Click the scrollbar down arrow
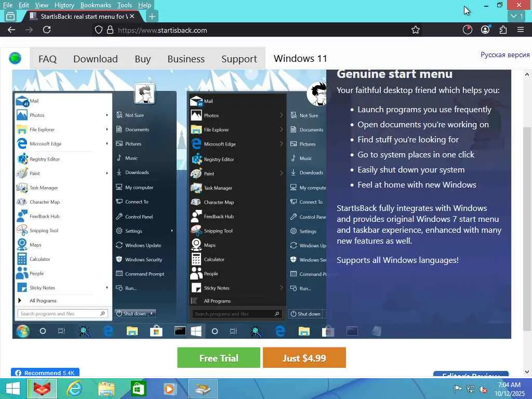Image resolution: width=532 pixels, height=399 pixels. tap(527, 372)
